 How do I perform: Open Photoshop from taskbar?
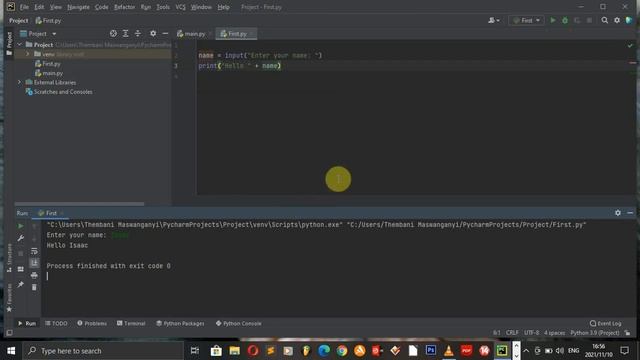coord(431,351)
